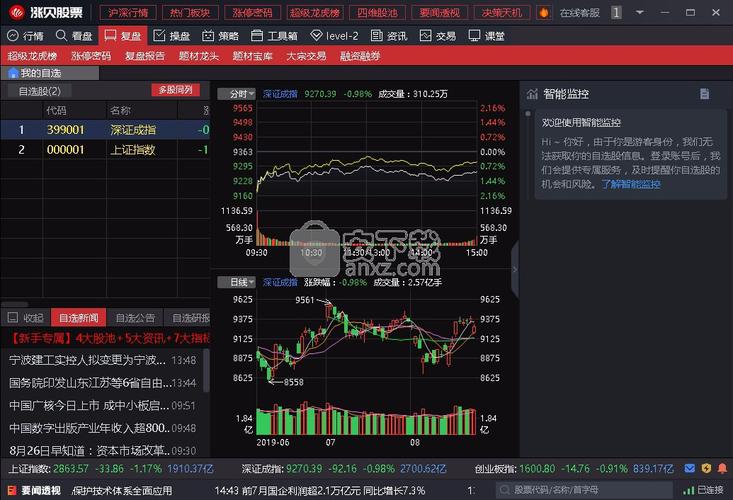Open the notification count badge showing 1
This screenshot has height=500, width=733.
click(x=616, y=13)
